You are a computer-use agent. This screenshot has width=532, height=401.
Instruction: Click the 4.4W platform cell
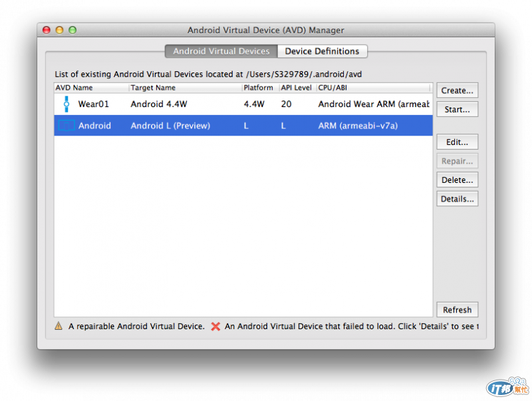point(254,104)
